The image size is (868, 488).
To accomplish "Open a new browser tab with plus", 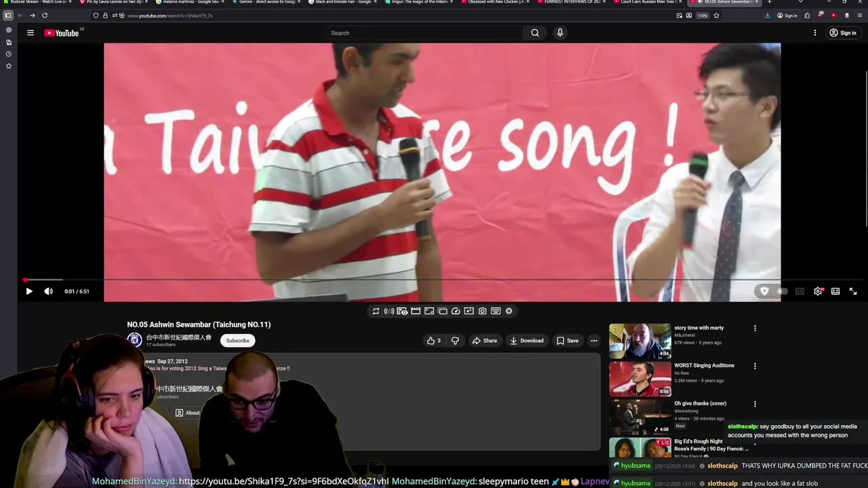I will tap(769, 2).
